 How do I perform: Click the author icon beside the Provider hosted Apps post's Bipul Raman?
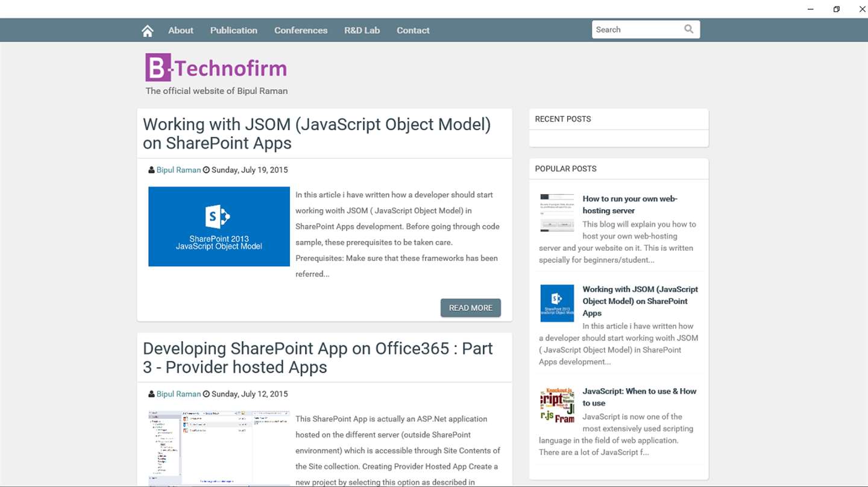coord(151,394)
